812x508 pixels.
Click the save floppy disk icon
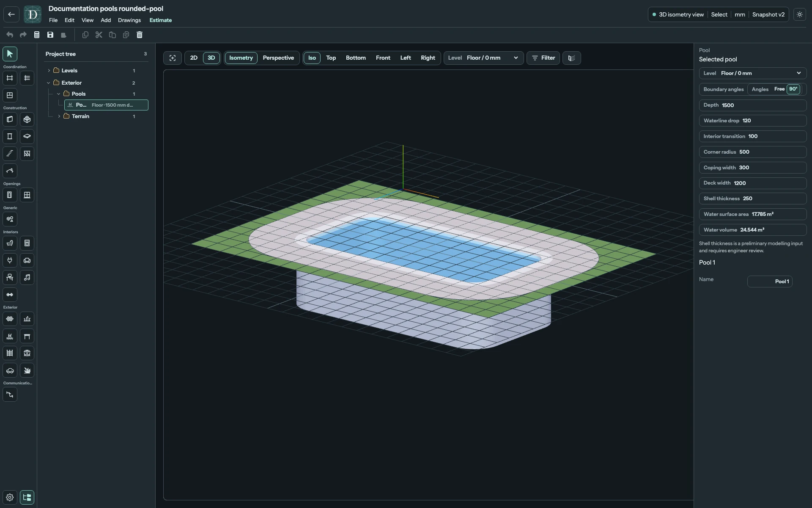(x=50, y=35)
